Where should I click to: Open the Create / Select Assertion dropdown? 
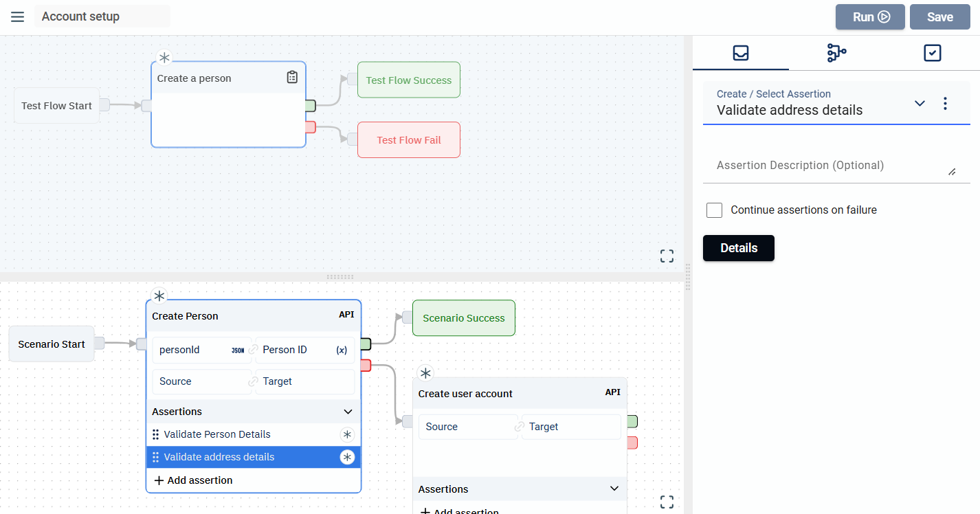[920, 104]
